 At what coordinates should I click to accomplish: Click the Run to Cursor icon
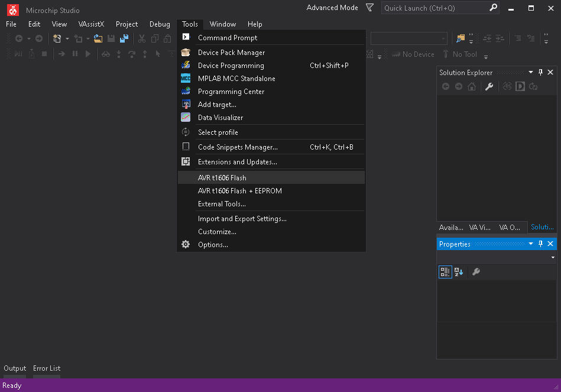[x=158, y=54]
